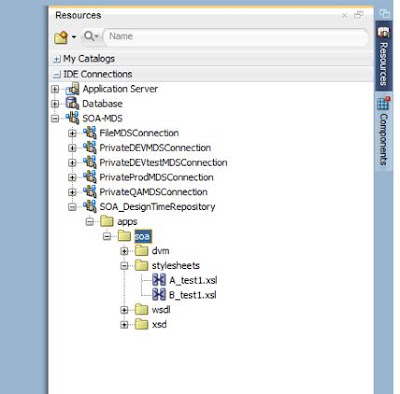Expand the My Catalogs section

click(57, 59)
